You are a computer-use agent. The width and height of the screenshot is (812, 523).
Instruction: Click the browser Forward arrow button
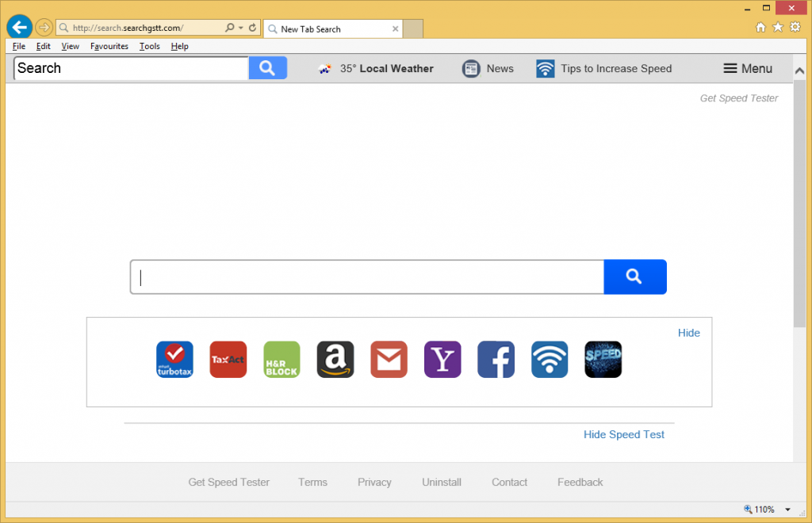click(44, 28)
